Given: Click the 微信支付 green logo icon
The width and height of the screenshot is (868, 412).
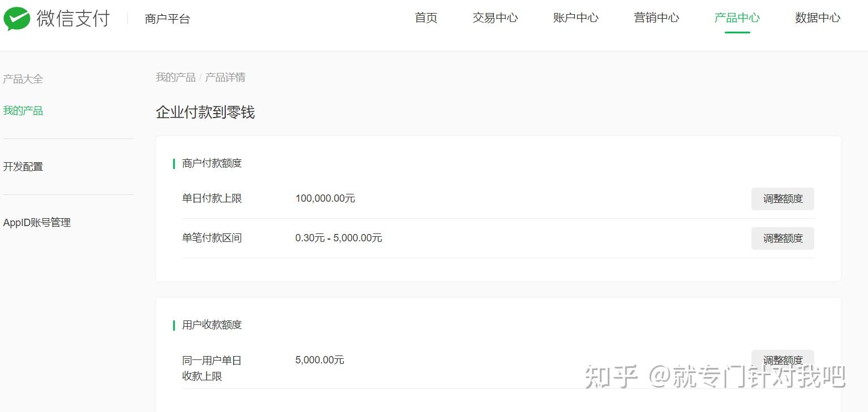Looking at the screenshot, I should [16, 19].
